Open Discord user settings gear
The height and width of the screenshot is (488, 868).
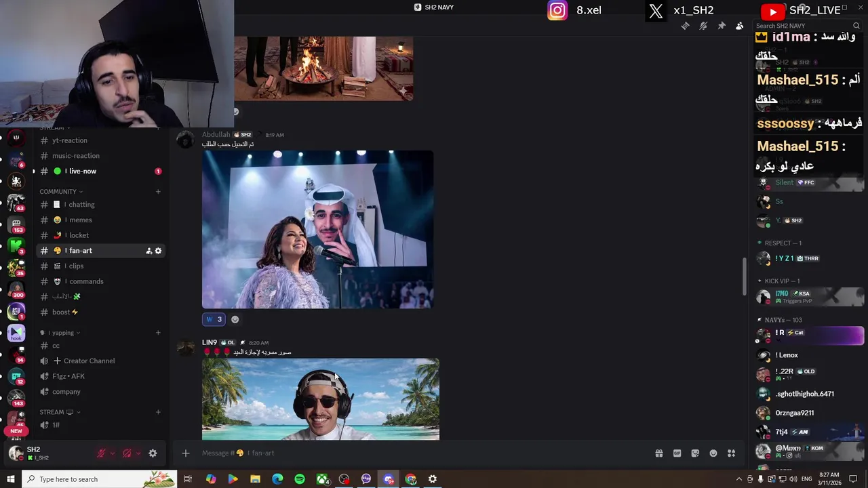153,453
